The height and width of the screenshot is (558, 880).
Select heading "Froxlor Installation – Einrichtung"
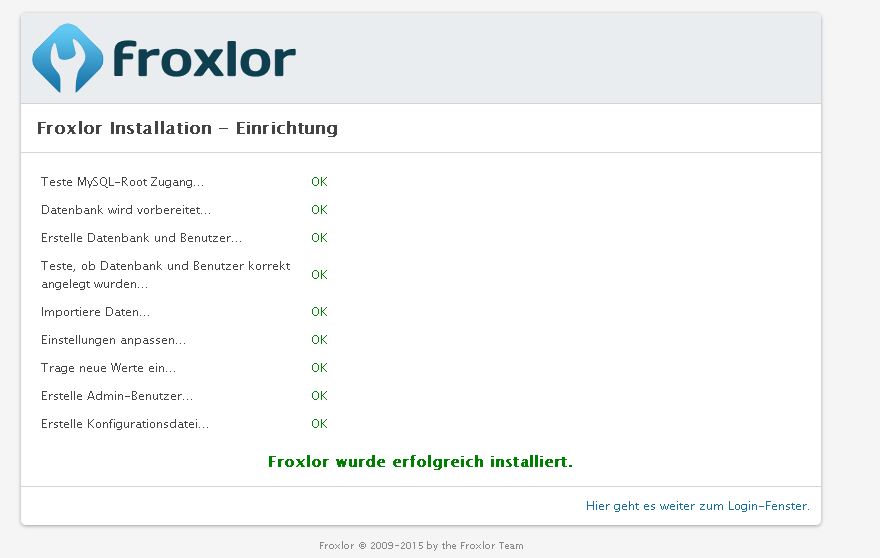(187, 128)
